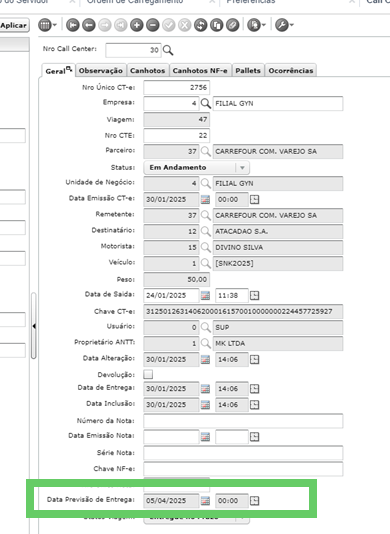Open calendar for Data Emissão CT-e
The image size is (390, 534).
[x=205, y=199]
